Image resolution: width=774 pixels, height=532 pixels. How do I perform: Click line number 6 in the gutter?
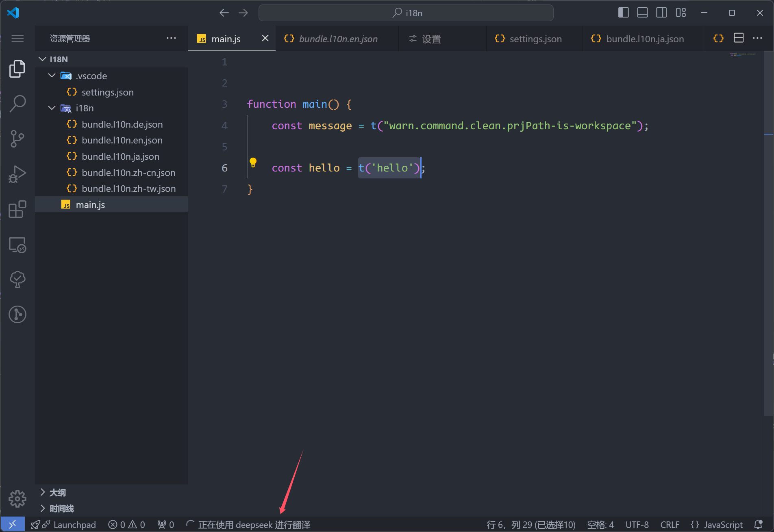(224, 168)
